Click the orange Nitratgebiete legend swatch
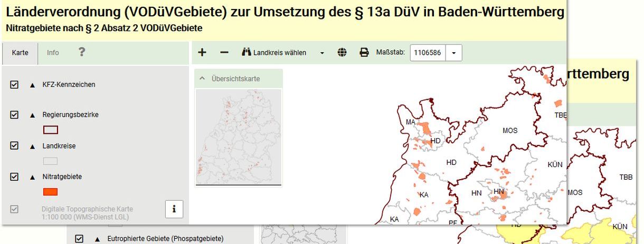 pyautogui.click(x=50, y=192)
